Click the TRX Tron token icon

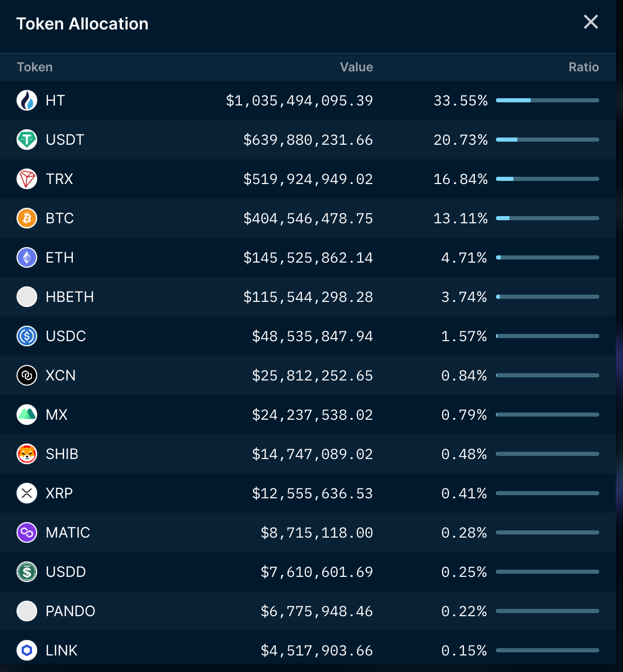27,179
